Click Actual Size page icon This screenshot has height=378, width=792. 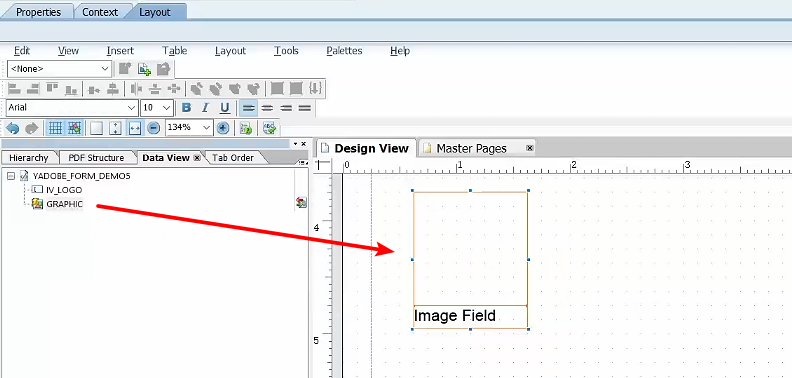pyautogui.click(x=96, y=128)
